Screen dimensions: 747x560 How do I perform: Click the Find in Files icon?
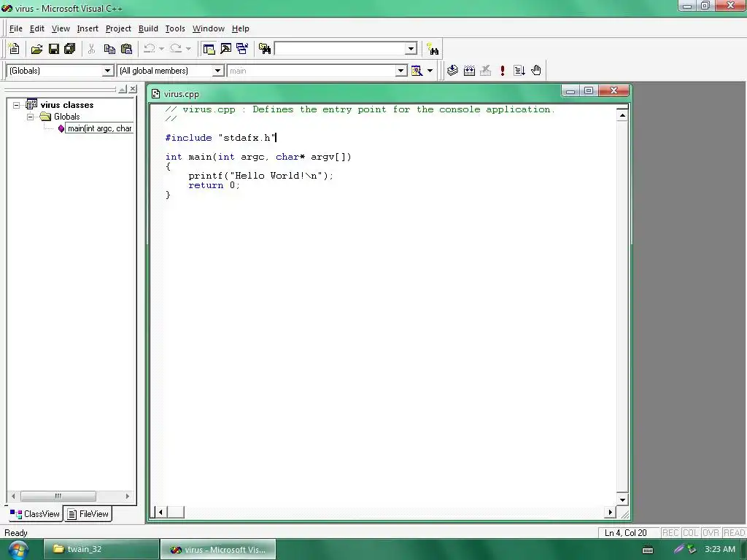click(265, 49)
